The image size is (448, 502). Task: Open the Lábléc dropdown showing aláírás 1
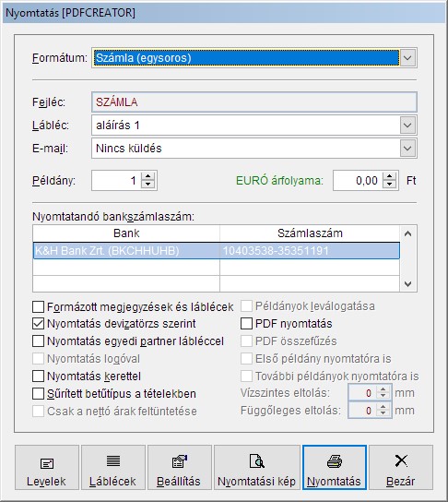(x=407, y=125)
